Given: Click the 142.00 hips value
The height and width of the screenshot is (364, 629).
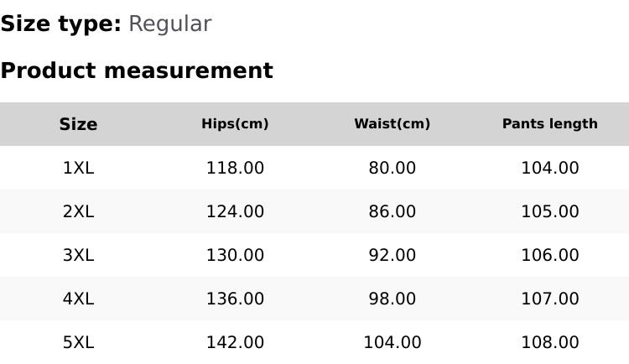Looking at the screenshot, I should 235,342.
